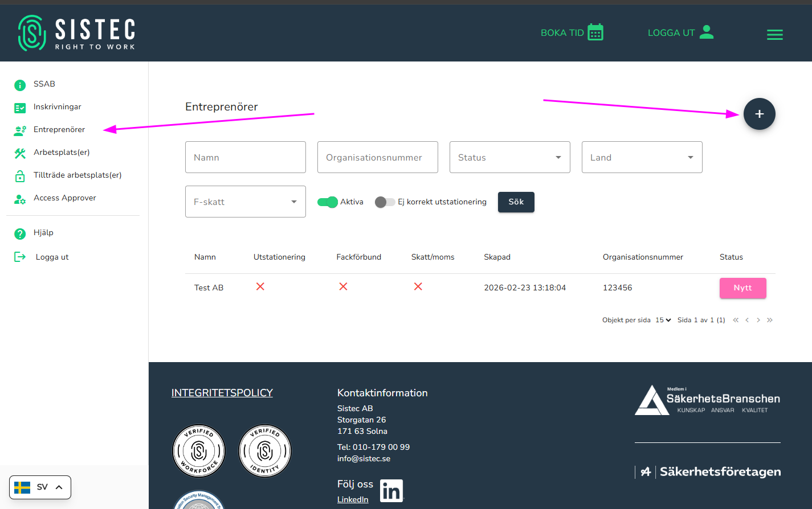Screen dimensions: 812x509
Task: Open the Status dropdown filter
Action: click(x=510, y=157)
